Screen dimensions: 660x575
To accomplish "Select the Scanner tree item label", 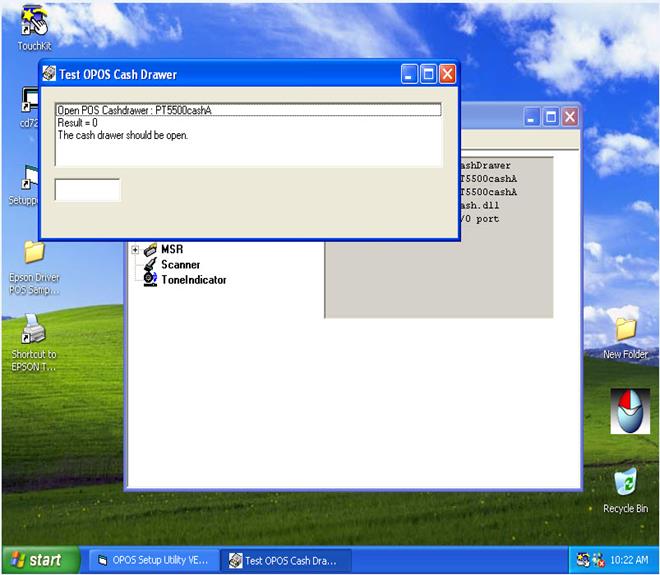I will [x=181, y=265].
